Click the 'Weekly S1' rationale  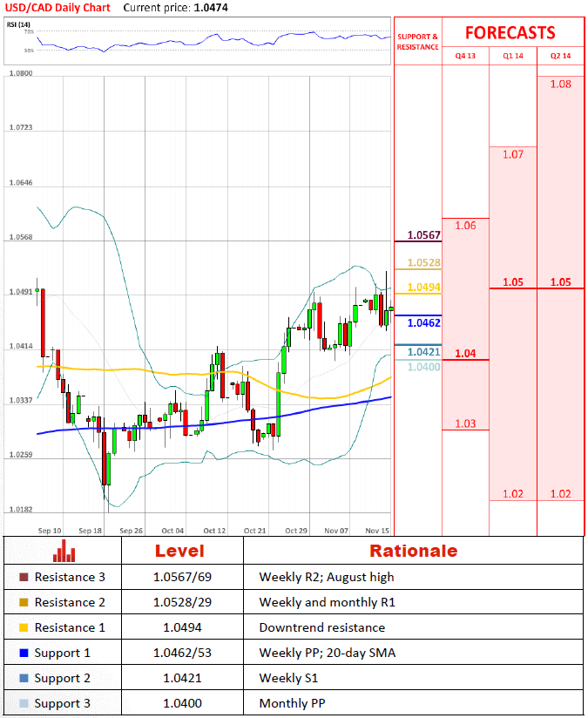[x=288, y=678]
